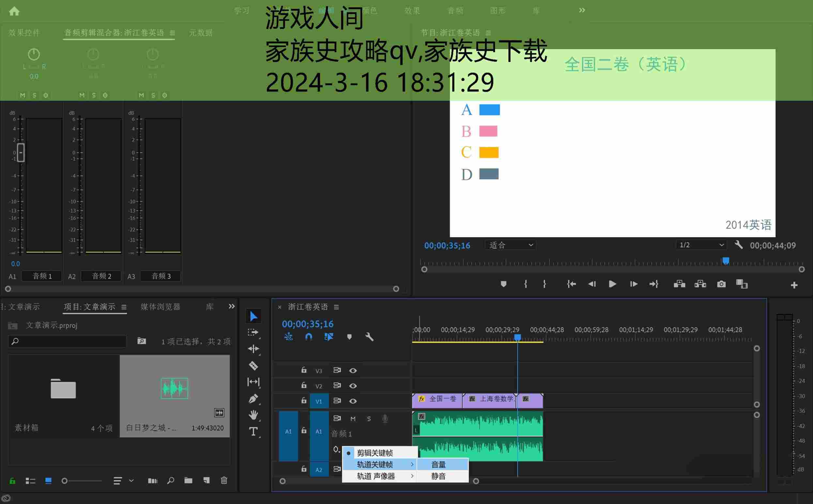Click New Bin folder icon
This screenshot has width=813, height=504.
pyautogui.click(x=188, y=480)
